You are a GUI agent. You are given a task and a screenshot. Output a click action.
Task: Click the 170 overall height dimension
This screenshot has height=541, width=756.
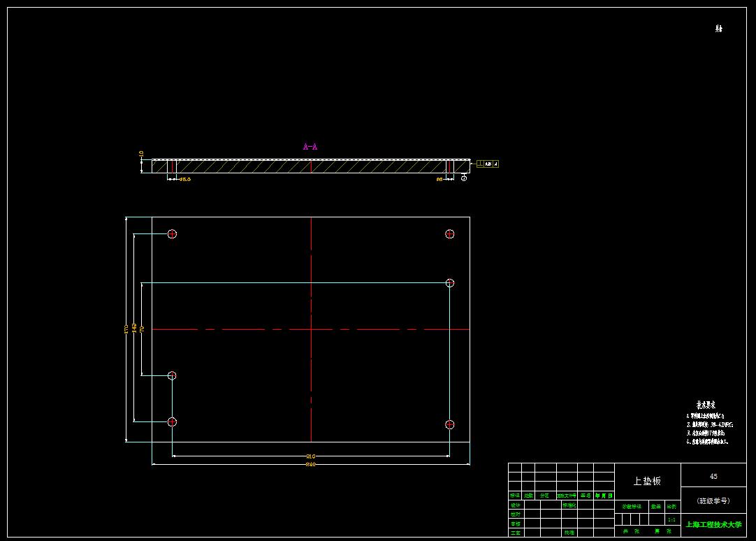pos(126,329)
